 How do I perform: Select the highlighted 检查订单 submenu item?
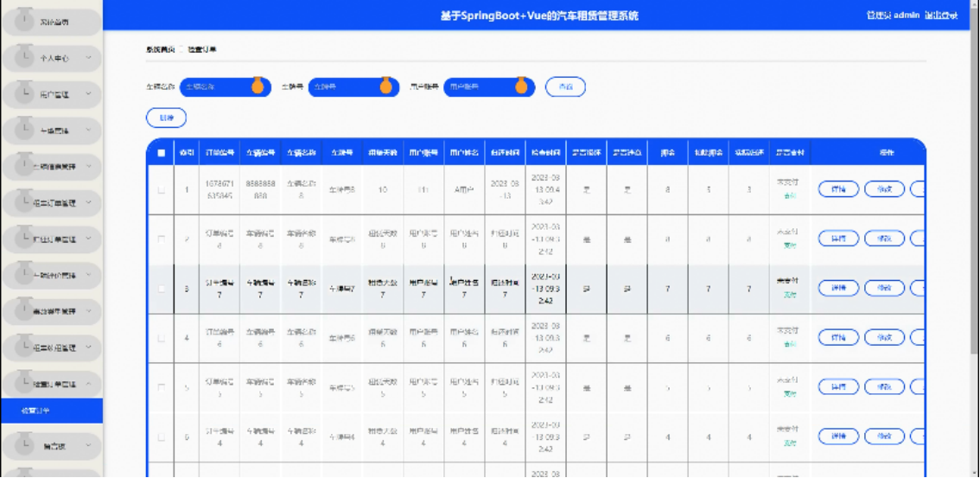(x=51, y=411)
